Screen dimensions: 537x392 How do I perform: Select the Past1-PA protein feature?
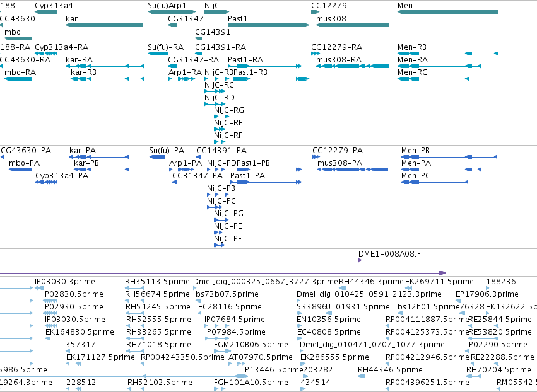pos(266,182)
